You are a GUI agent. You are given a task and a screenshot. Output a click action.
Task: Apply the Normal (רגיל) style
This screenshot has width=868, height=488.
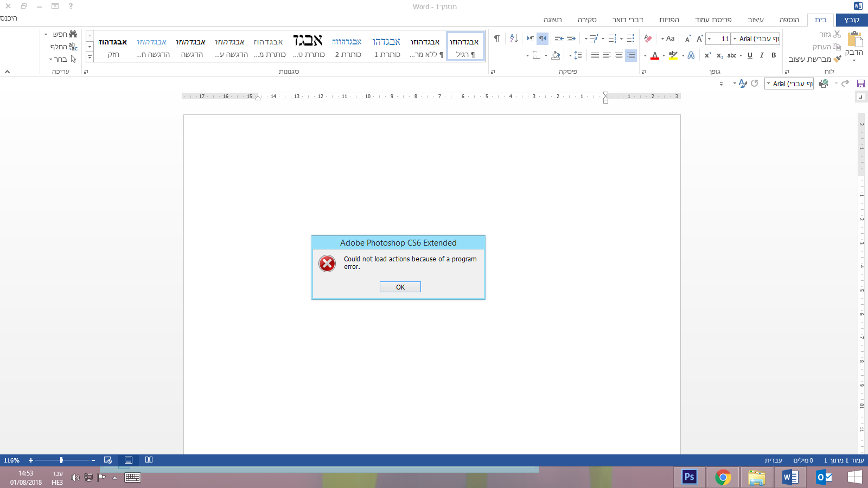pyautogui.click(x=465, y=46)
